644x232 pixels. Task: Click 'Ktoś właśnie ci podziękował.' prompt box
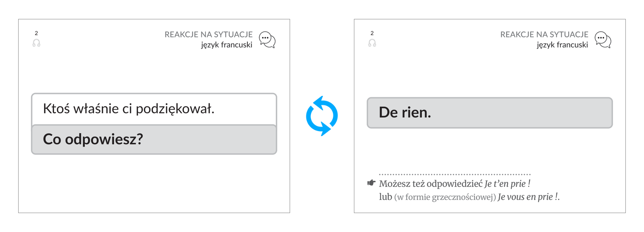point(154,109)
